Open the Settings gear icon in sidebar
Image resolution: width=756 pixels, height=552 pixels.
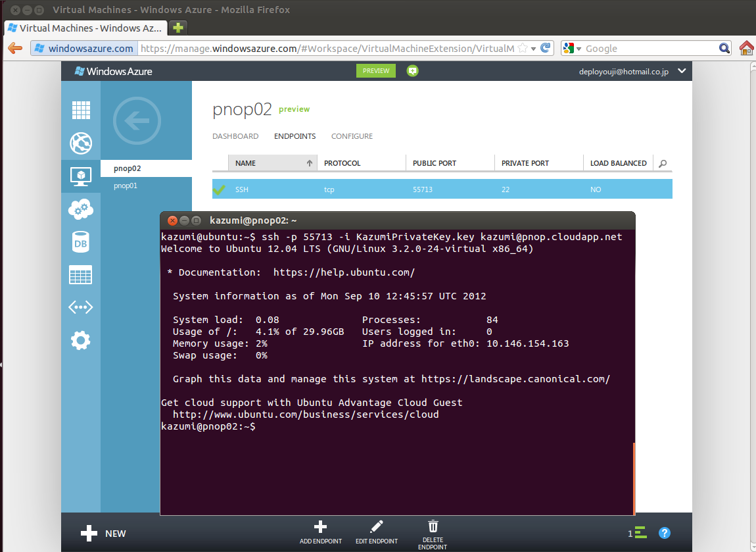coord(81,341)
